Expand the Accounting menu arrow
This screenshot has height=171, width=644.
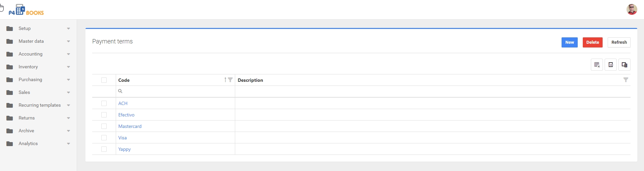[68, 54]
